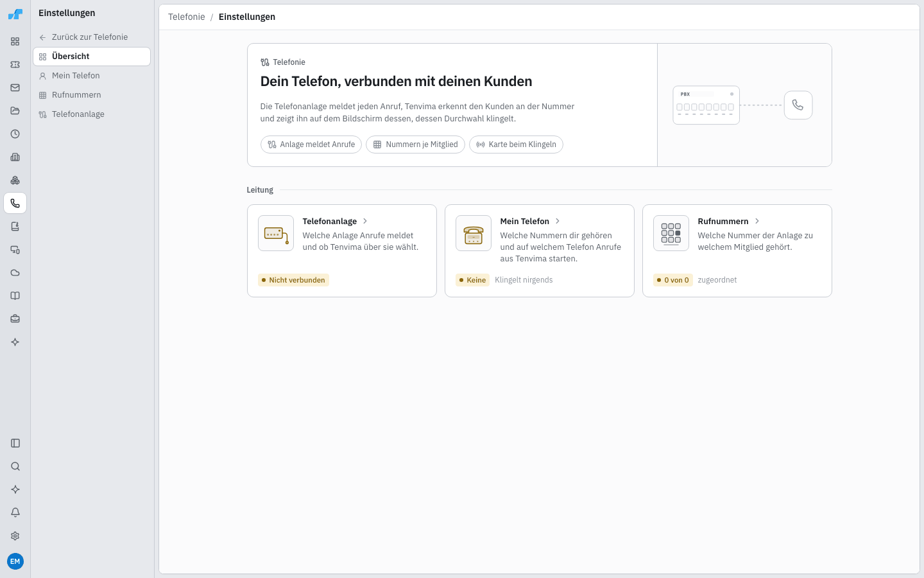This screenshot has width=924, height=578.
Task: Open the cloud icon in left rail
Action: click(x=15, y=273)
